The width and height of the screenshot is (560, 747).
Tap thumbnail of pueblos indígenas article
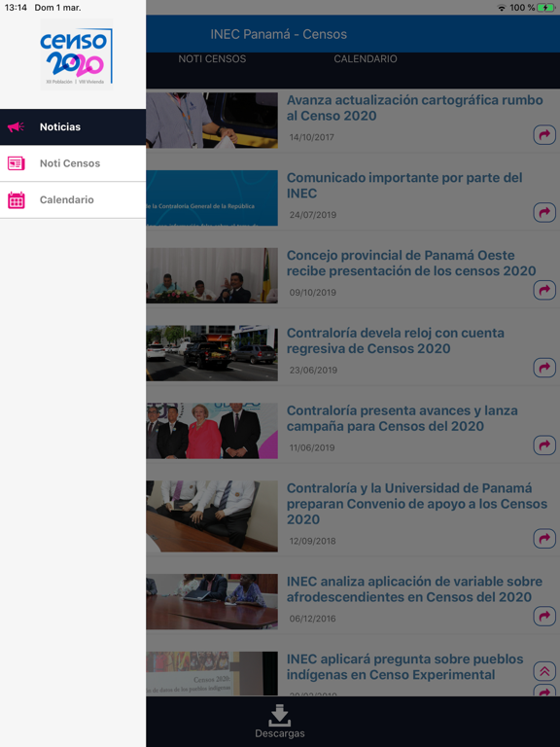pos(212,674)
